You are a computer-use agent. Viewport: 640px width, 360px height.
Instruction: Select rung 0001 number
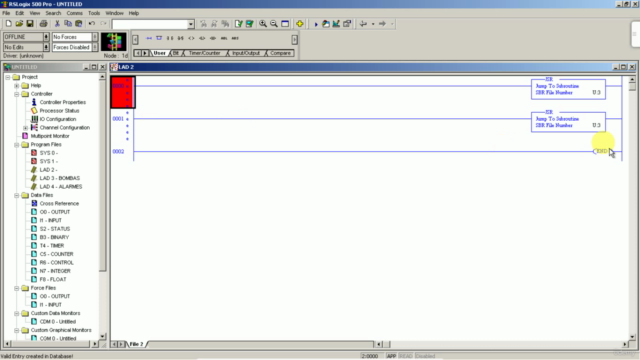click(118, 119)
